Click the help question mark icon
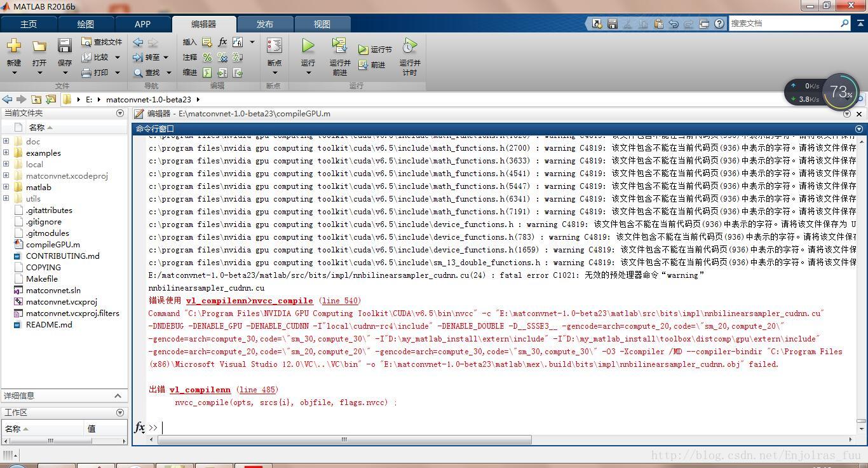 pos(719,24)
